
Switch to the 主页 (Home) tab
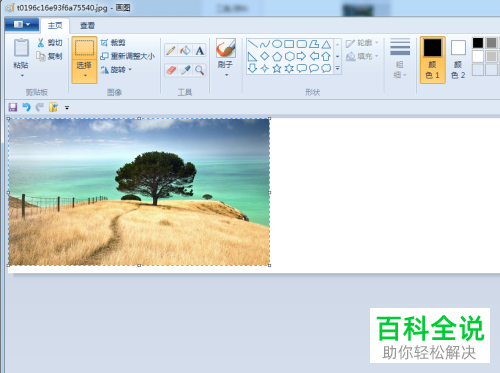tap(55, 26)
